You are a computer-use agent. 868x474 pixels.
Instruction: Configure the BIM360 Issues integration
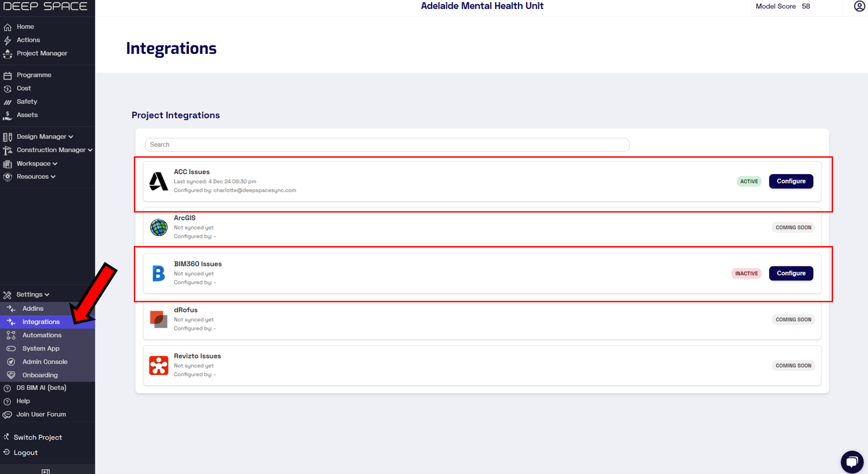tap(790, 273)
